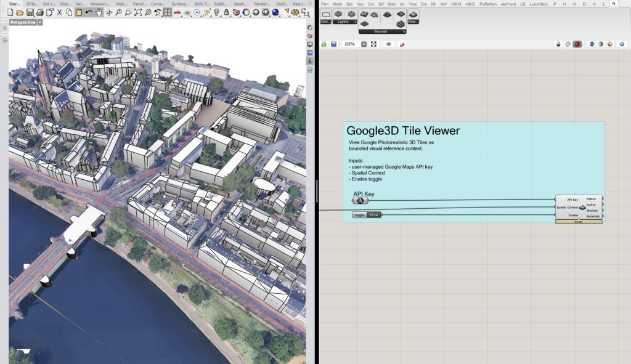Enable the Shaded preview mode red icon
Screen dimensions: 631x364
[x=577, y=44]
